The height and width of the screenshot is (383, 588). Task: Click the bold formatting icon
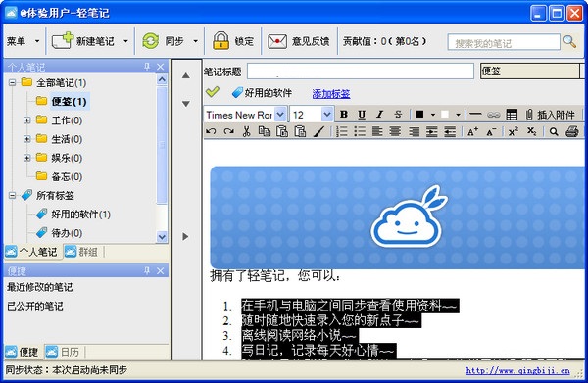(x=344, y=115)
